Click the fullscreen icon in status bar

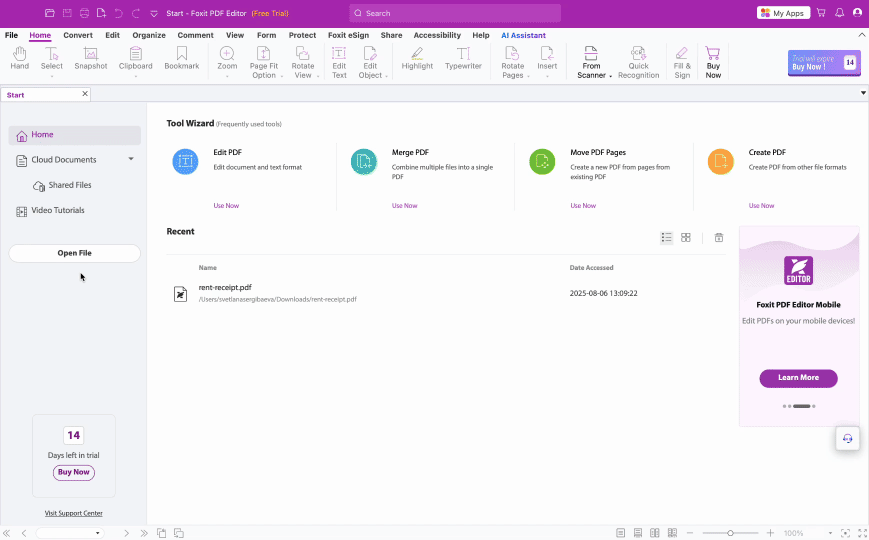[863, 533]
